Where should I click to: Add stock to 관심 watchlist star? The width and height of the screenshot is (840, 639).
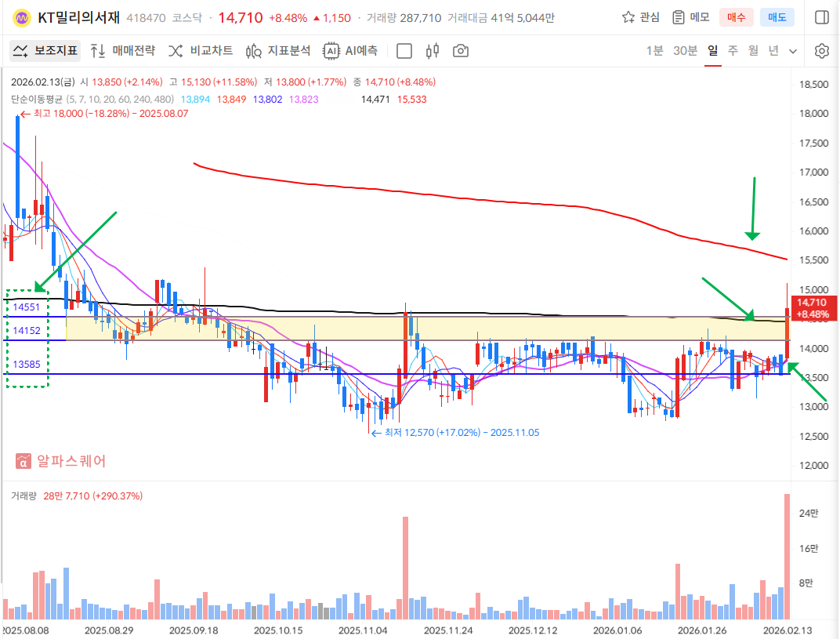click(x=640, y=17)
